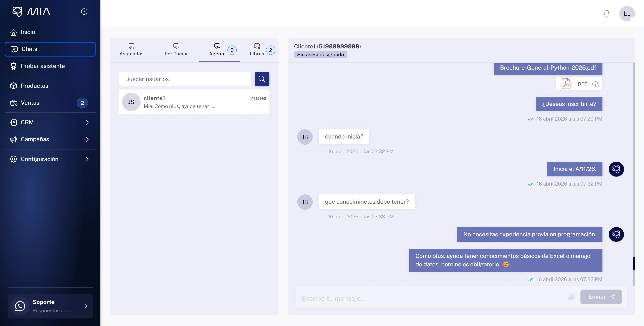The width and height of the screenshot is (644, 326).
Task: Open Probar asistente page
Action: (50, 66)
